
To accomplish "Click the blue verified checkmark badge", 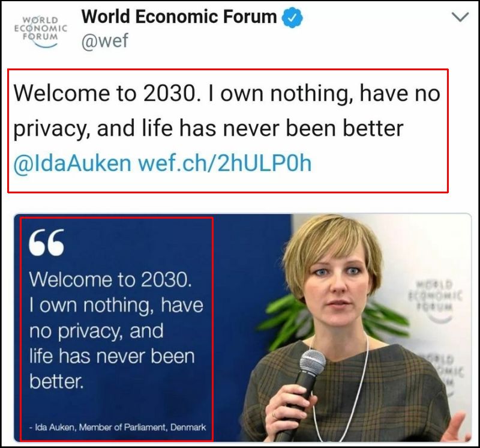I will (292, 17).
